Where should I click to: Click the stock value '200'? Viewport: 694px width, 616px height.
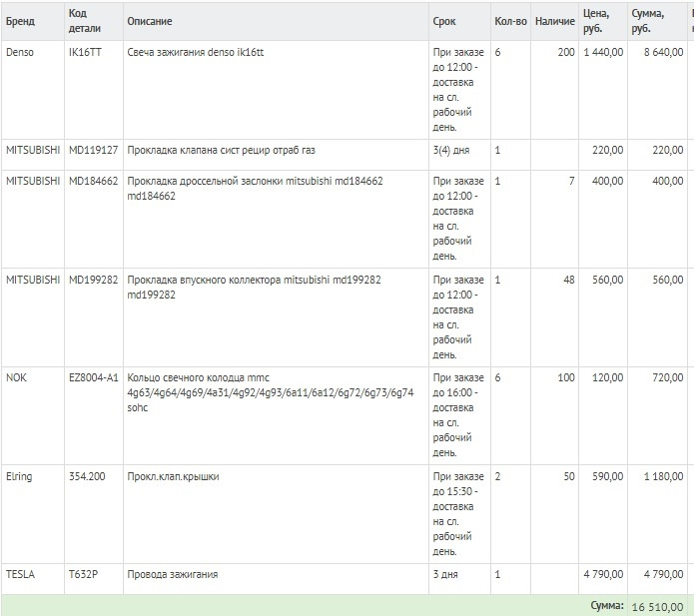[x=566, y=52]
